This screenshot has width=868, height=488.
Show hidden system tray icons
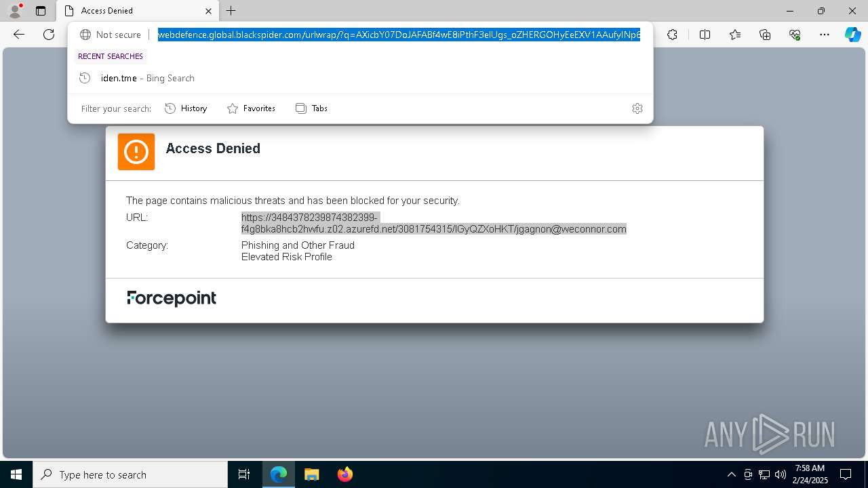pyautogui.click(x=731, y=474)
